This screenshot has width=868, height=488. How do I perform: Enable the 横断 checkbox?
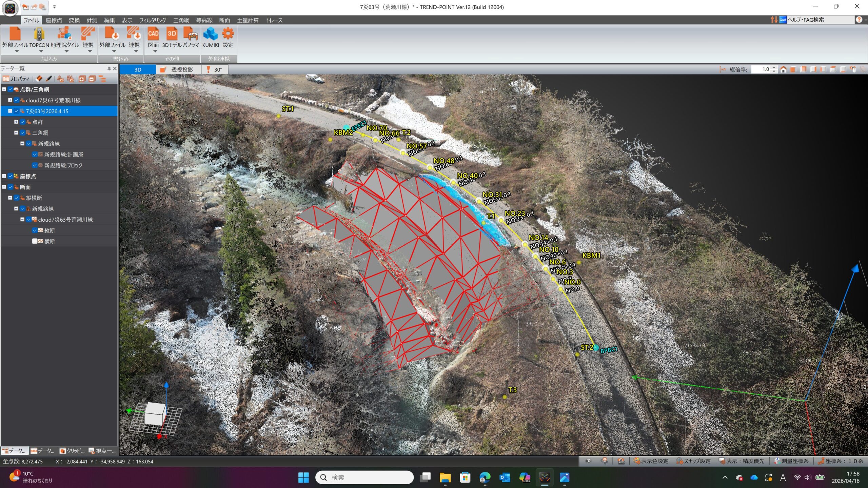[x=35, y=241]
